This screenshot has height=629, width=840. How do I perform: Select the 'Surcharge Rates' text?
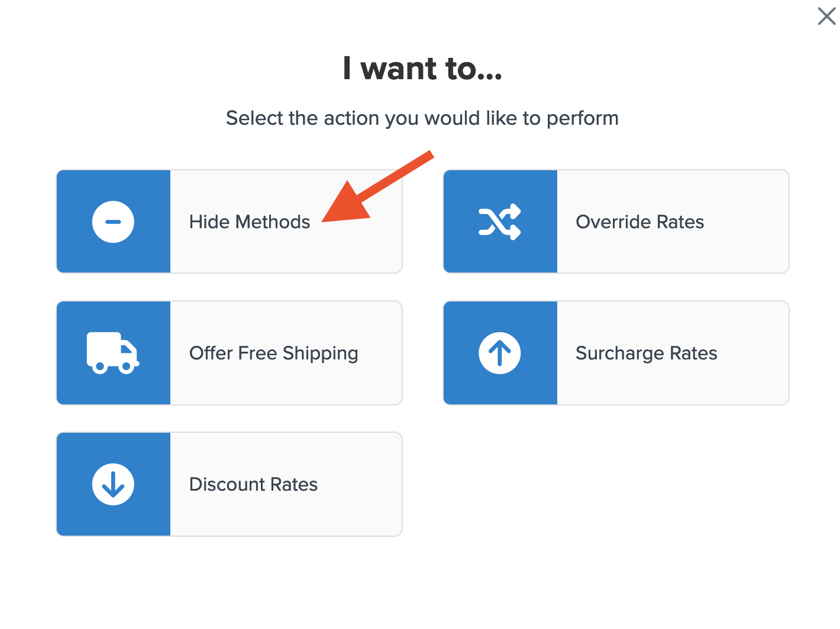[x=646, y=354]
